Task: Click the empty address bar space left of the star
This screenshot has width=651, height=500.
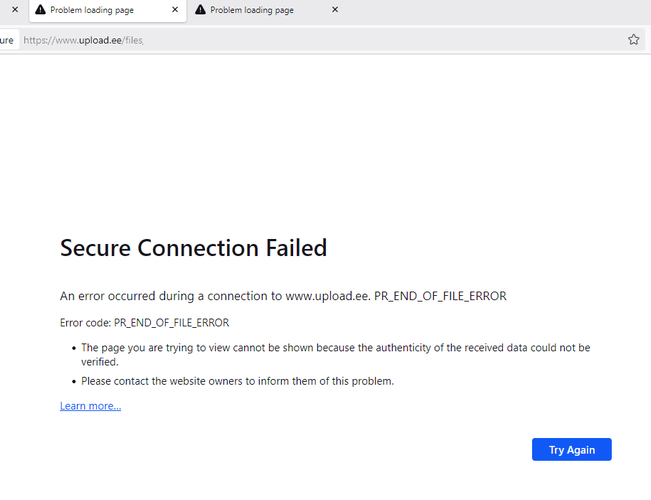Action: [382, 40]
